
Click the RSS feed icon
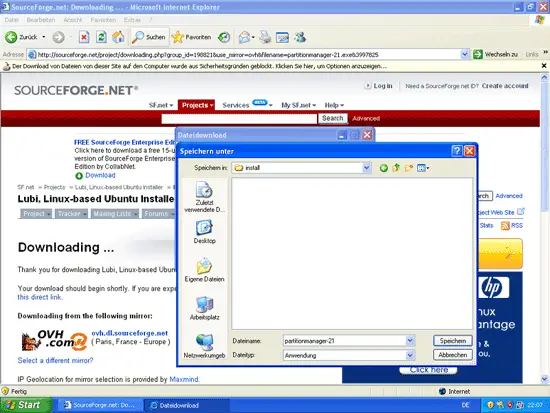click(505, 226)
